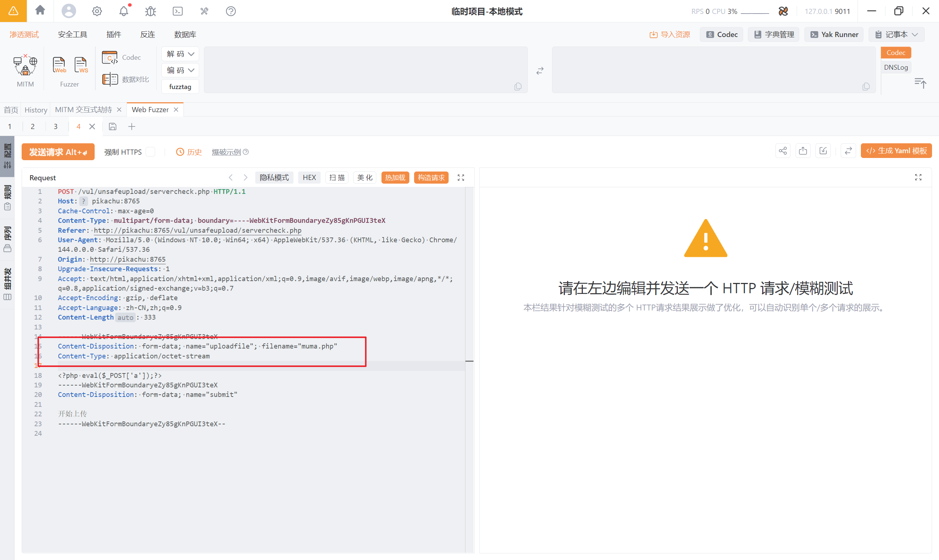Open the MITM hijack tool icon
This screenshot has height=560, width=939.
(x=25, y=66)
